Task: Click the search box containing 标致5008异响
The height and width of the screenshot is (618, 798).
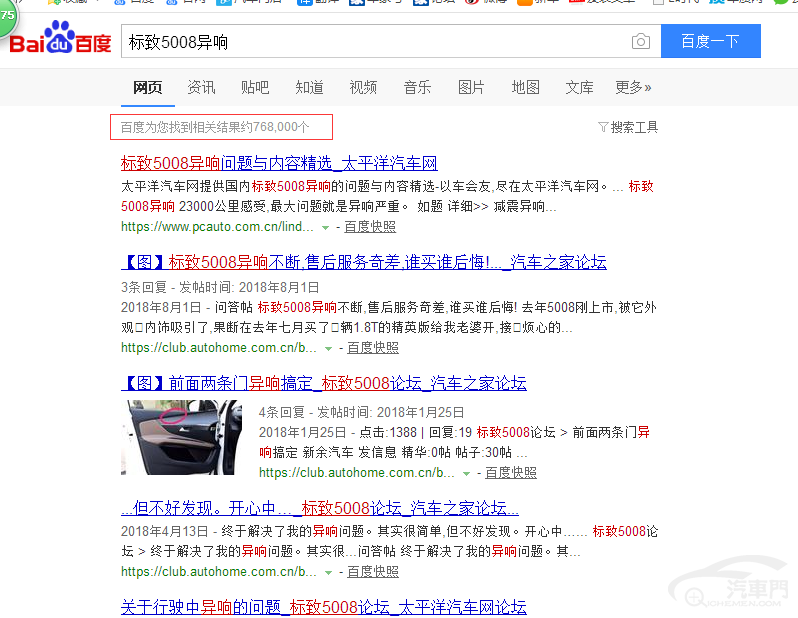Action: tap(375, 42)
